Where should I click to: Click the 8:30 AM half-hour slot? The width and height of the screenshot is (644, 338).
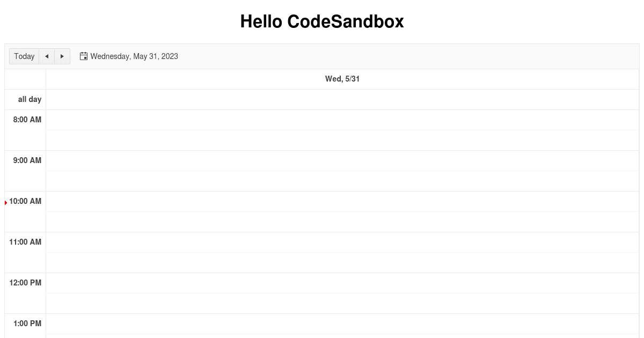342,140
